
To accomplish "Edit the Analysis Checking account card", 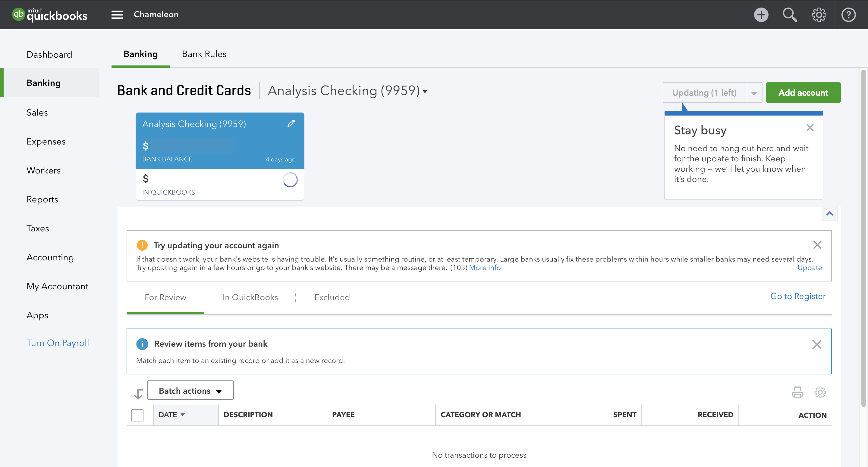I will (291, 123).
